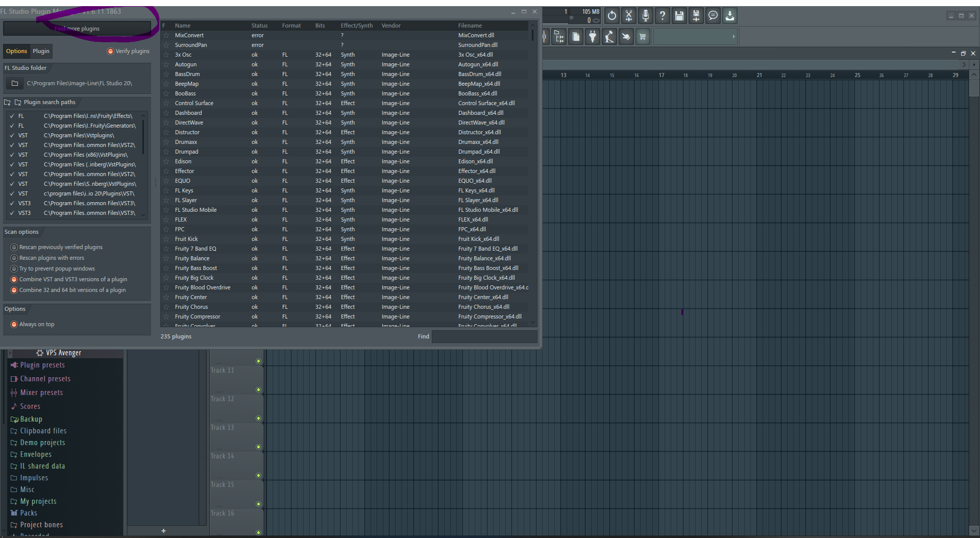Open the undo history icon in toolbar

(612, 16)
